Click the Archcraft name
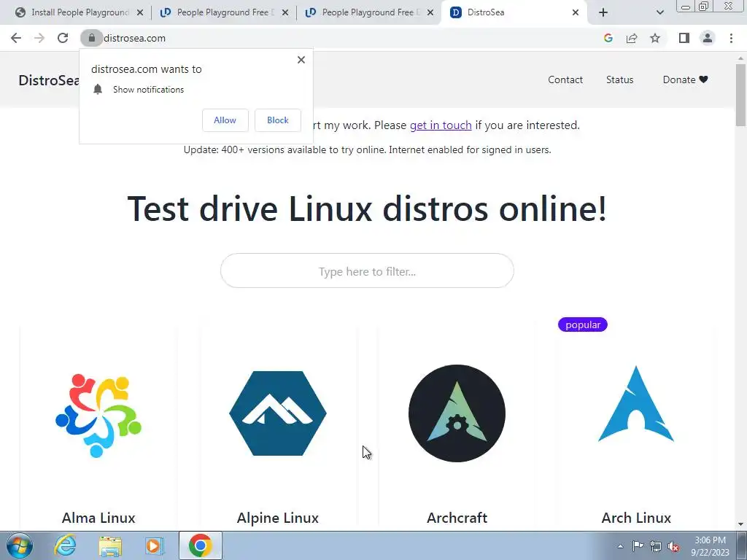The image size is (747, 560). click(x=457, y=518)
